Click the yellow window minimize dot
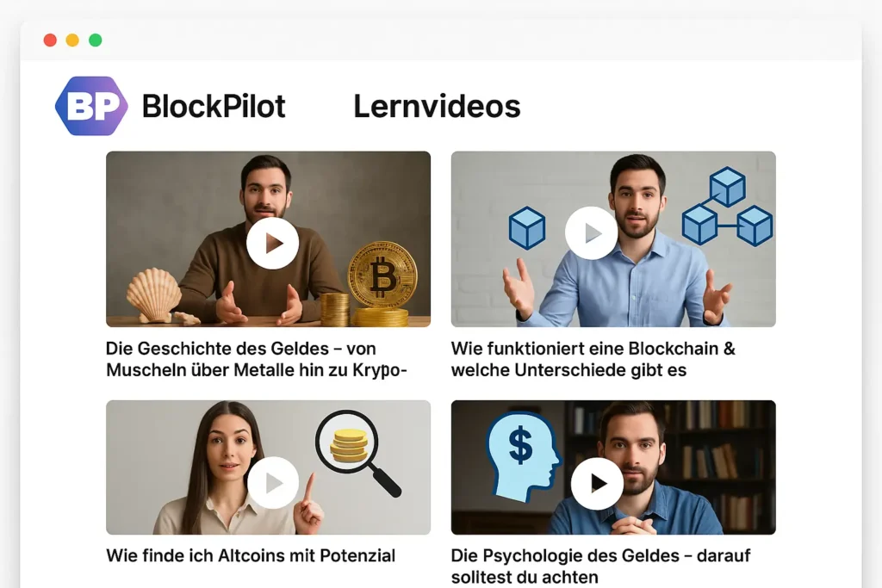Image resolution: width=882 pixels, height=588 pixels. (72, 40)
